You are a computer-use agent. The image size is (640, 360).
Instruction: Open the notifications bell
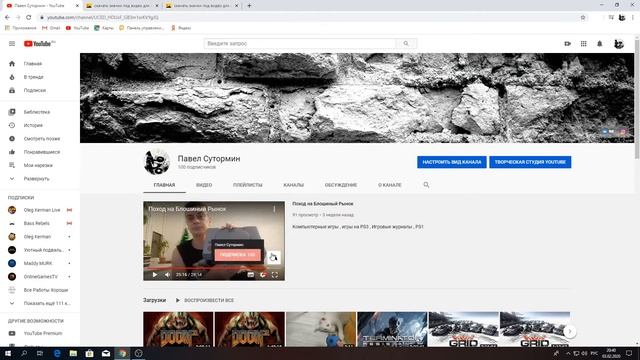point(600,44)
